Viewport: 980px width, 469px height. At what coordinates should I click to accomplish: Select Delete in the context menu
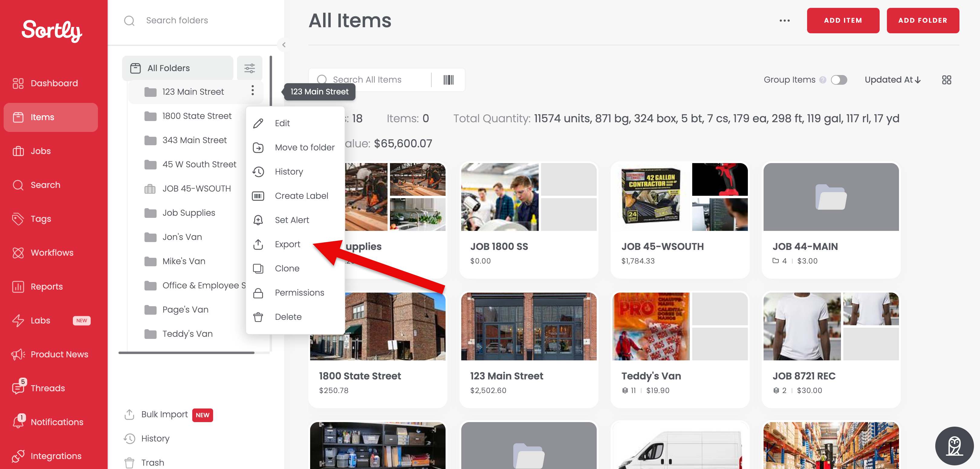pos(295,317)
